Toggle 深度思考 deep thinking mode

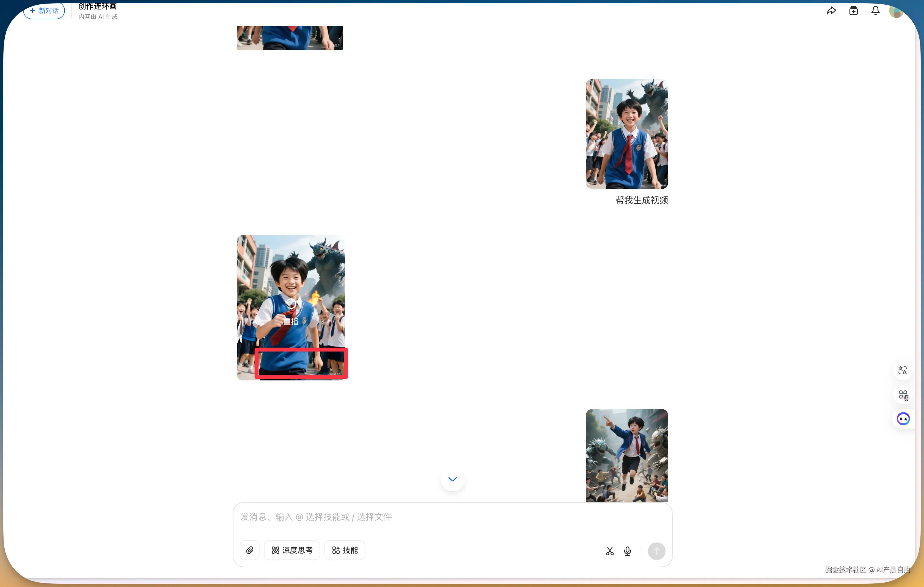pyautogui.click(x=292, y=550)
